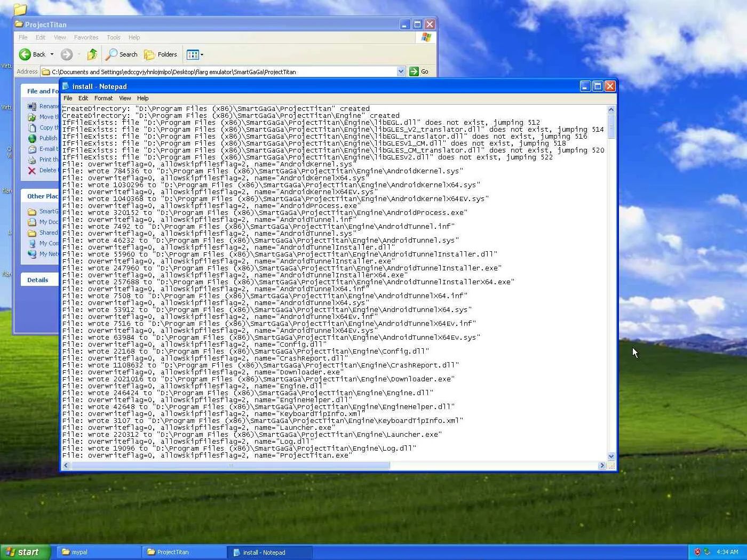Go up one folder level in Explorer
Viewport: 747px width, 560px height.
92,54
